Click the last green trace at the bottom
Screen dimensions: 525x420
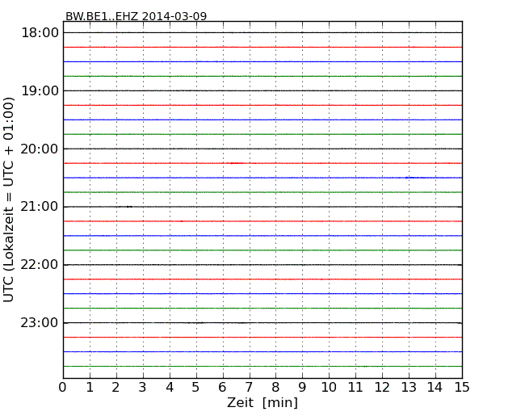point(262,367)
